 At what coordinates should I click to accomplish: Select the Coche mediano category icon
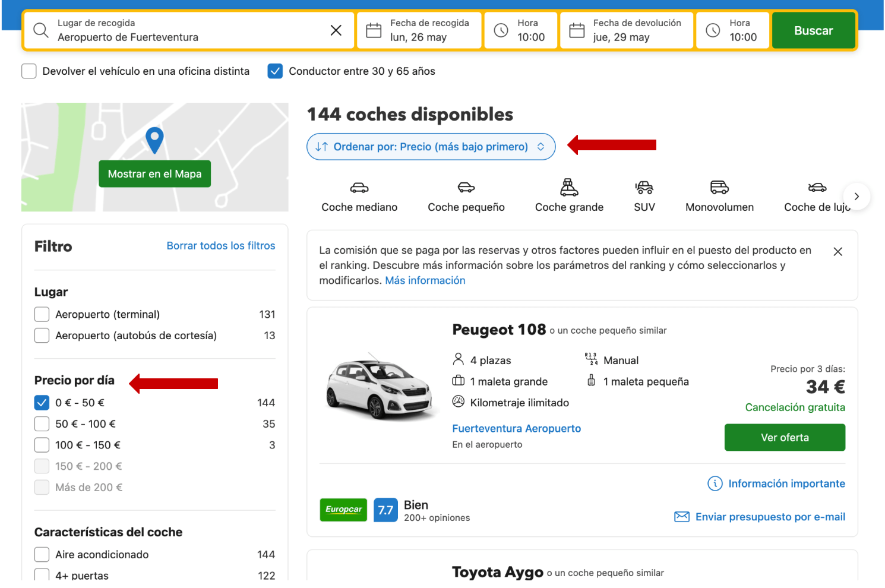pos(359,188)
